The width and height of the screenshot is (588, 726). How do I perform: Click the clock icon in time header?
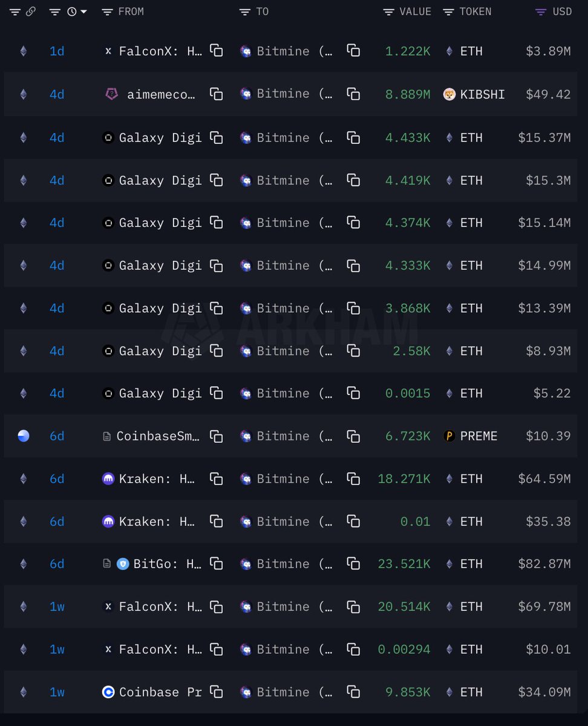coord(72,11)
